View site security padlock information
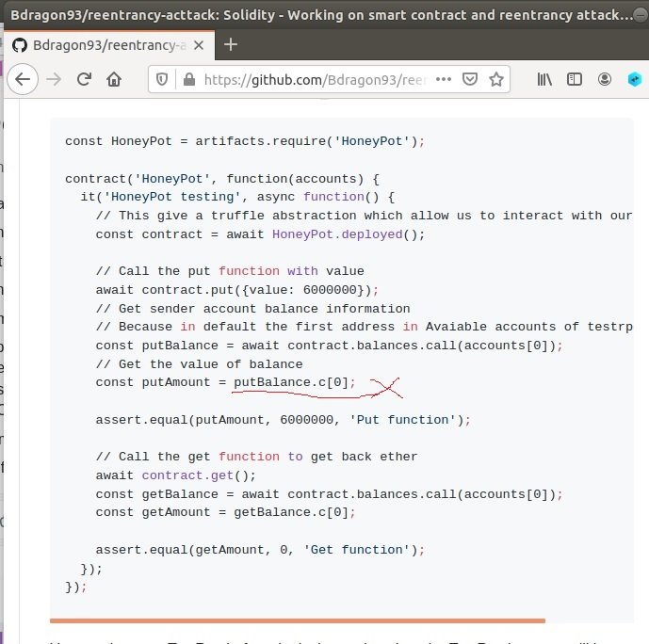Screen dimensions: 649x644 187,81
